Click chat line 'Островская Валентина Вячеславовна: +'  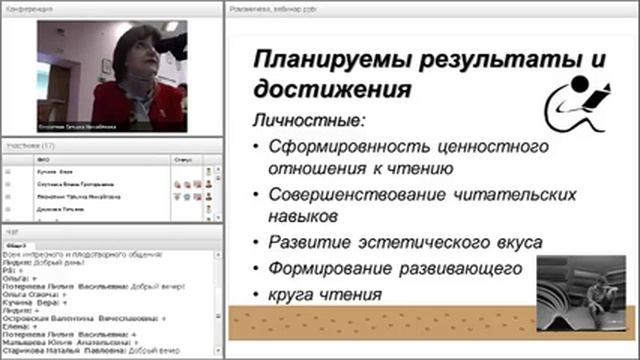tap(84, 318)
